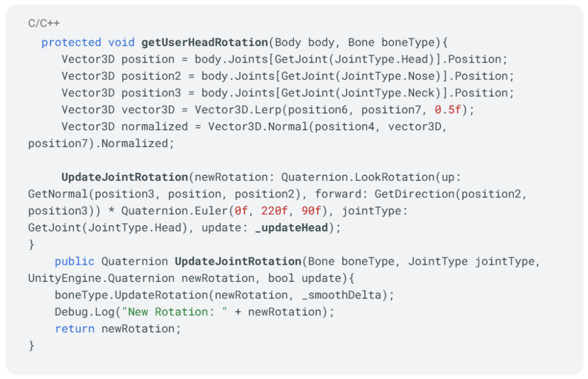Click the red 220f value

point(274,211)
